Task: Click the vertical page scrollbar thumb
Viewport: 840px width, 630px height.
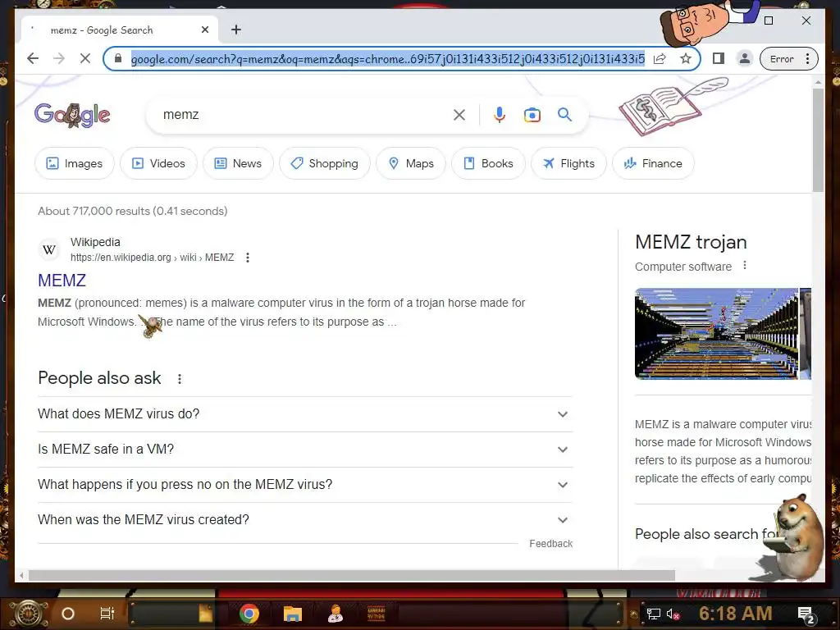Action: (818, 139)
